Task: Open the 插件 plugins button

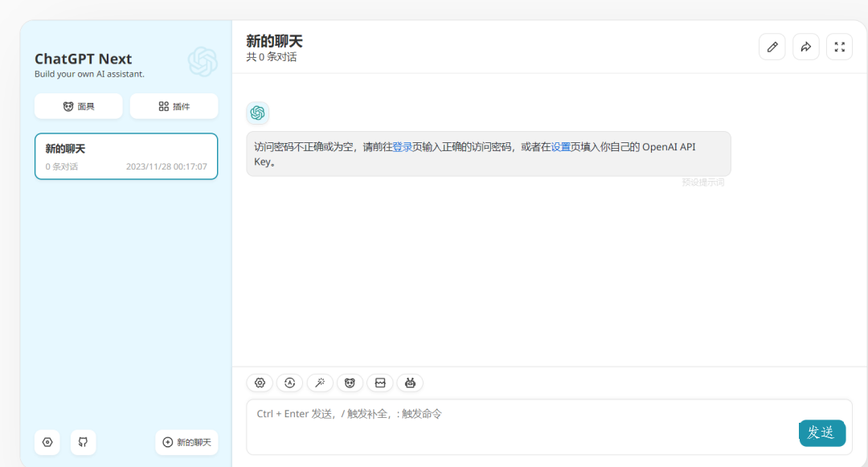Action: (x=174, y=106)
